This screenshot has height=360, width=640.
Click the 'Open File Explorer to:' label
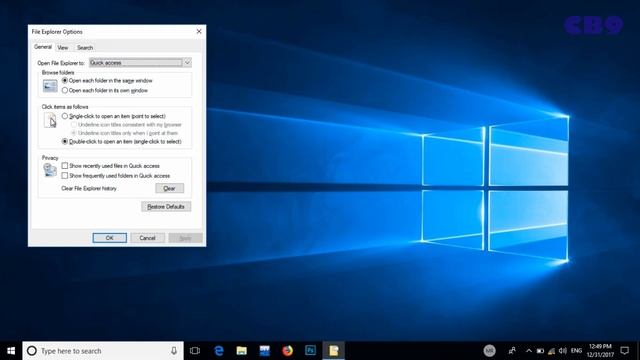tap(61, 63)
